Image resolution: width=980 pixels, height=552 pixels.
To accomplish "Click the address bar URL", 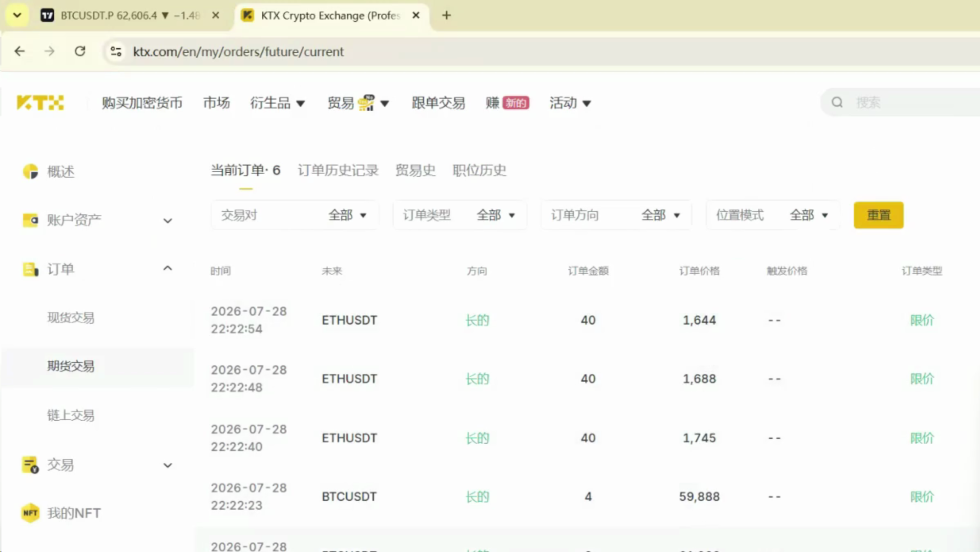I will click(238, 51).
